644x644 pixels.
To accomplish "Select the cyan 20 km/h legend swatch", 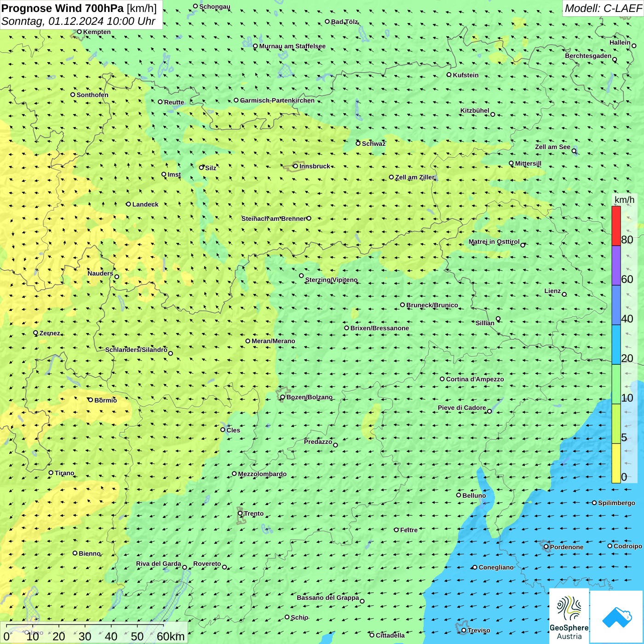I will (616, 345).
